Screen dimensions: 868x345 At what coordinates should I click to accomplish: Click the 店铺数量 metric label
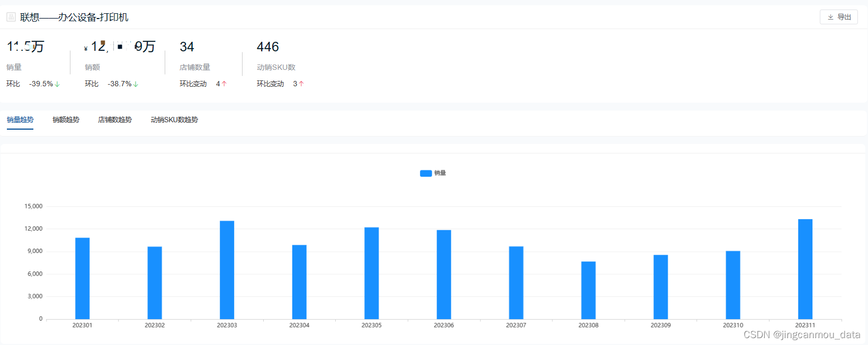pos(195,67)
